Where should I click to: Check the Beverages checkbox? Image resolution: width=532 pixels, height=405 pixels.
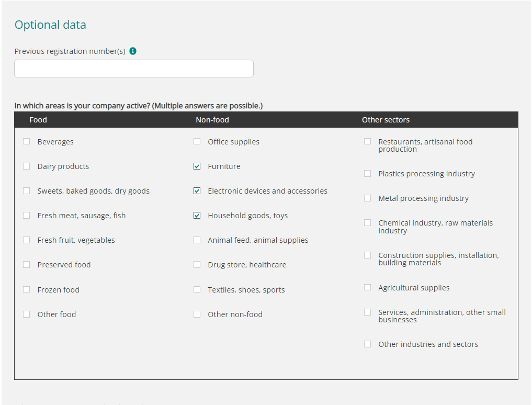[x=27, y=141]
